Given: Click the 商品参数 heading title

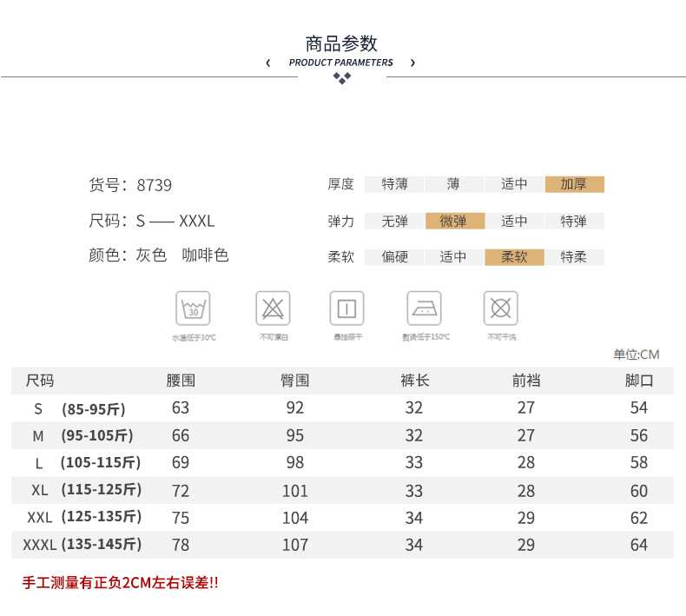Looking at the screenshot, I should coord(342,43).
